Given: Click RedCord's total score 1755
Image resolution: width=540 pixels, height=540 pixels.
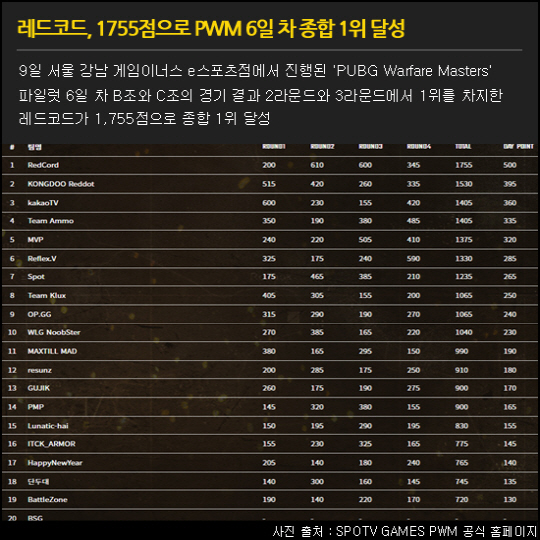Looking at the screenshot, I should 464,165.
